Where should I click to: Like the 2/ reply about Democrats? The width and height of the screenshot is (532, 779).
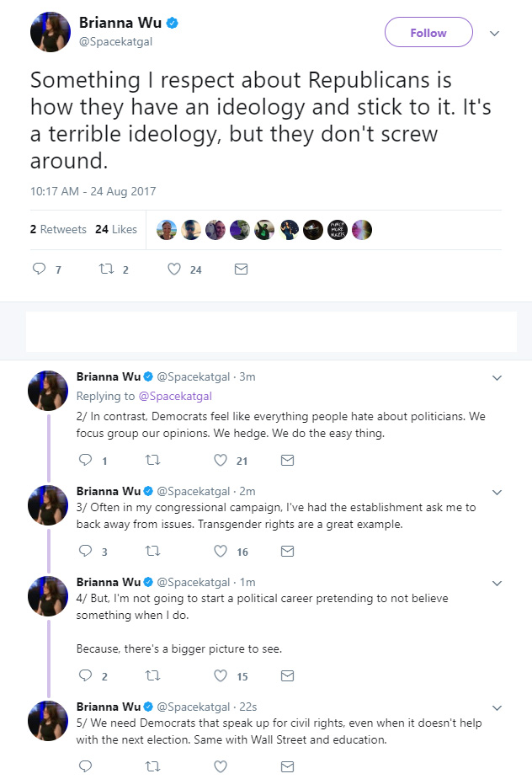tap(221, 460)
